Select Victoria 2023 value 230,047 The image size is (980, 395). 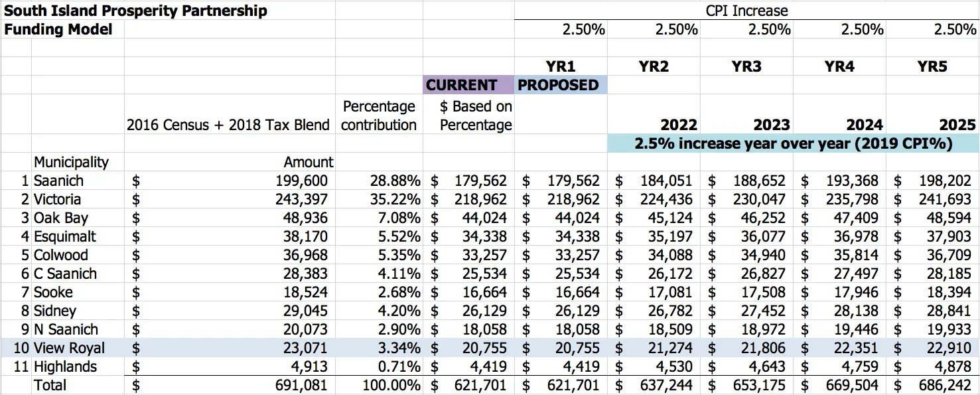coord(759,199)
